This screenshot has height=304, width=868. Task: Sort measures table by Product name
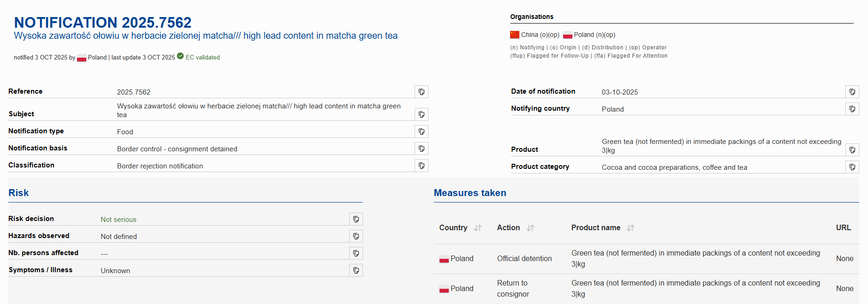(630, 228)
